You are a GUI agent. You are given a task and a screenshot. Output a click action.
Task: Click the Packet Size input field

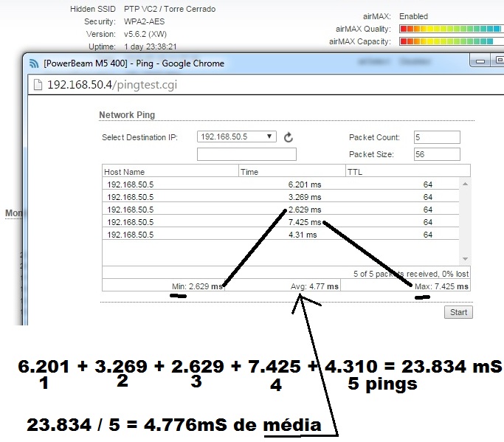tap(437, 154)
